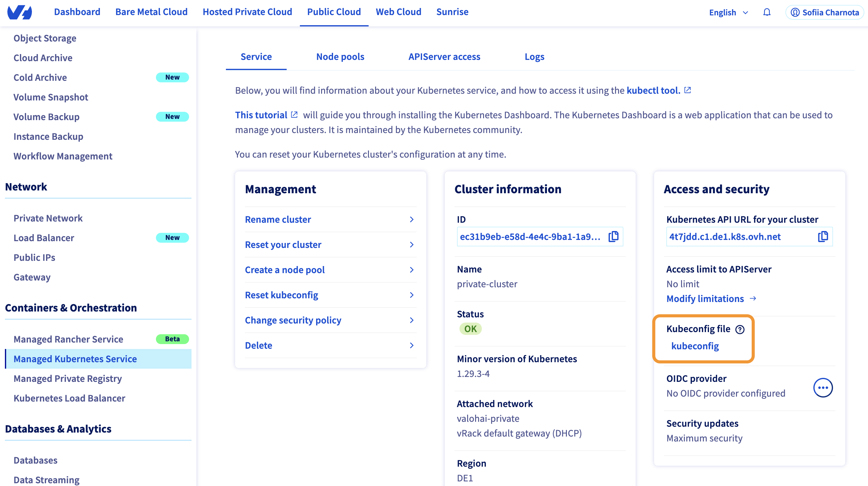Switch to the Node pools tab
The height and width of the screenshot is (486, 868).
pyautogui.click(x=340, y=57)
